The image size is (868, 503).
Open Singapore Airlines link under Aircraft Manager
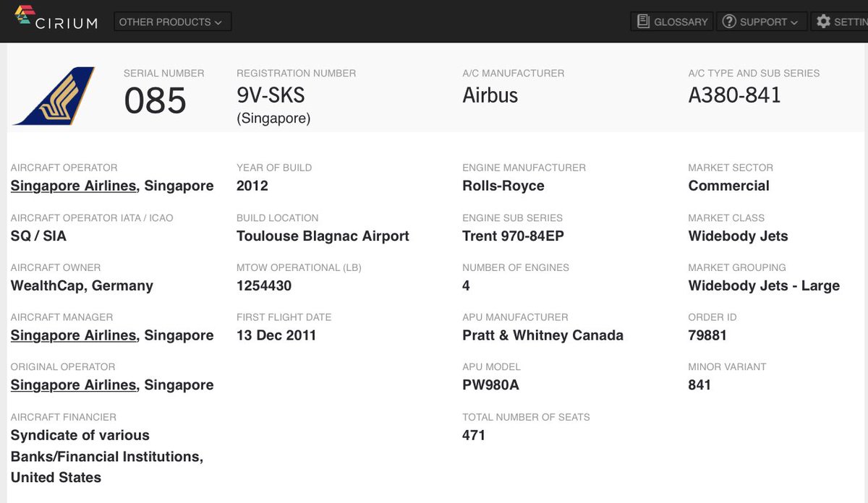click(x=73, y=335)
